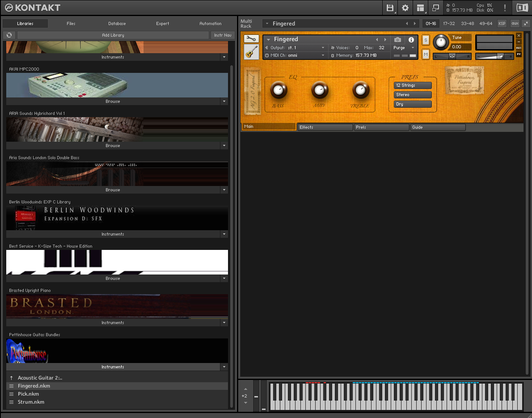Click the Kontakt logo
532x418 pixels.
33,8
